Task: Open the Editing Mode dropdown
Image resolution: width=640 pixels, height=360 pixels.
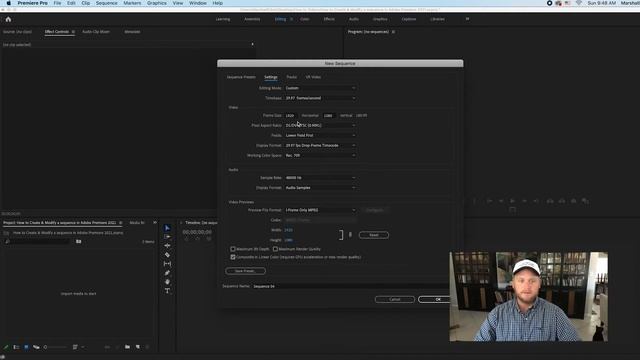Action: (x=320, y=88)
